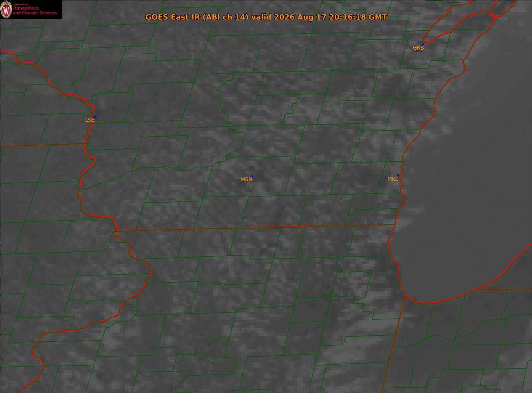Image resolution: width=532 pixels, height=393 pixels.
Task: Open the Atmospheric and Oceanic Sciences logo text
Action: (35, 10)
